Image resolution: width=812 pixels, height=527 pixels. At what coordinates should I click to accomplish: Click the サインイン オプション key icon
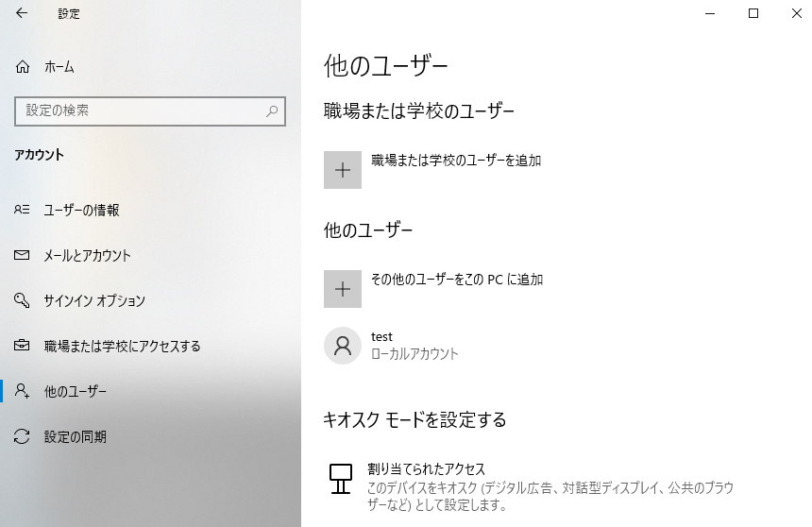coord(22,300)
